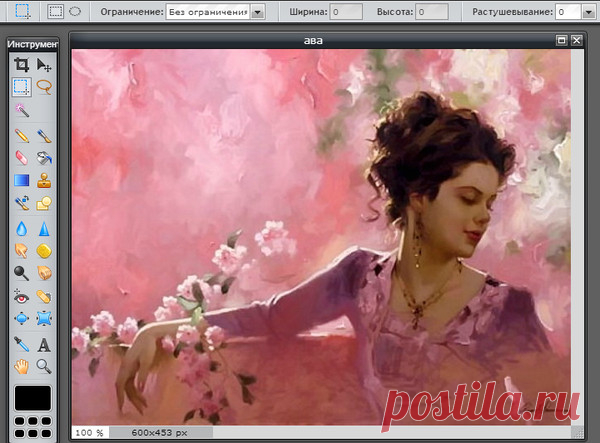Select the Sponge tool

(x=44, y=251)
